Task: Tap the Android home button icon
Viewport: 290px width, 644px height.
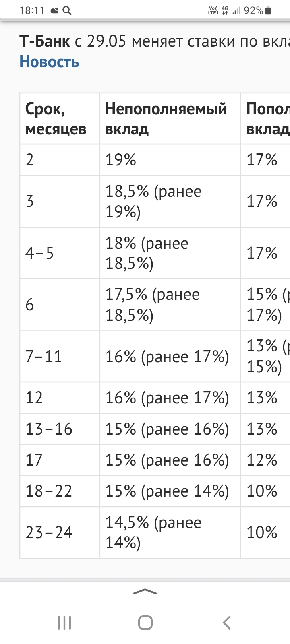Action: click(x=145, y=623)
